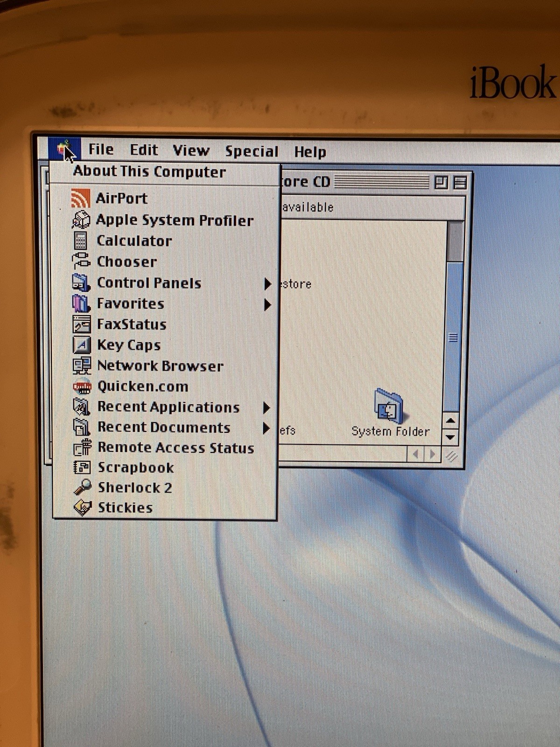Image resolution: width=560 pixels, height=747 pixels.
Task: Expand the Favorites submenu arrow
Action: [267, 304]
